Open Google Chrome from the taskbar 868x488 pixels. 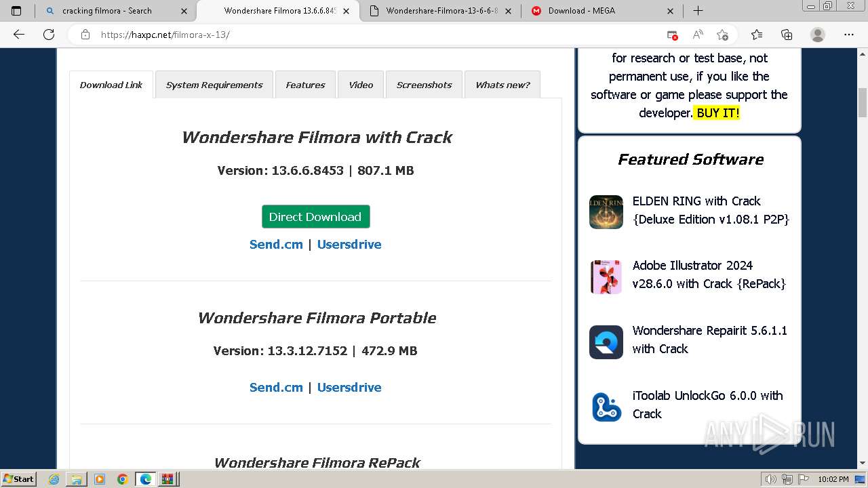tap(123, 479)
